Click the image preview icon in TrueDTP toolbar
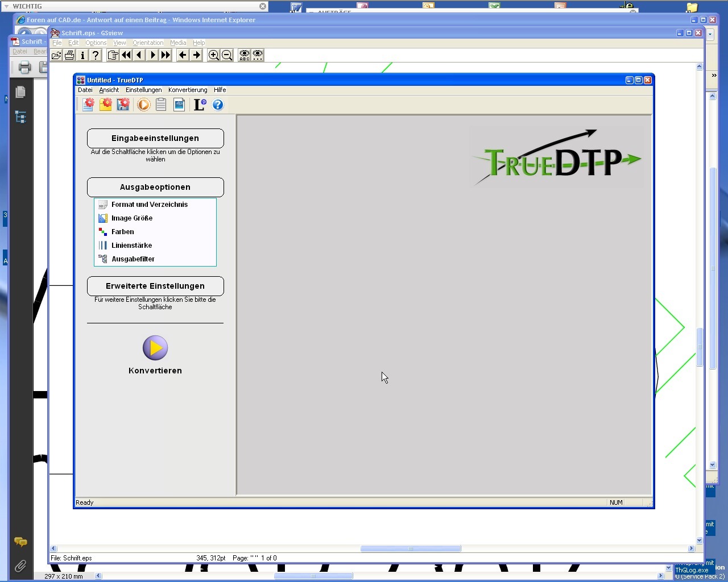 179,105
